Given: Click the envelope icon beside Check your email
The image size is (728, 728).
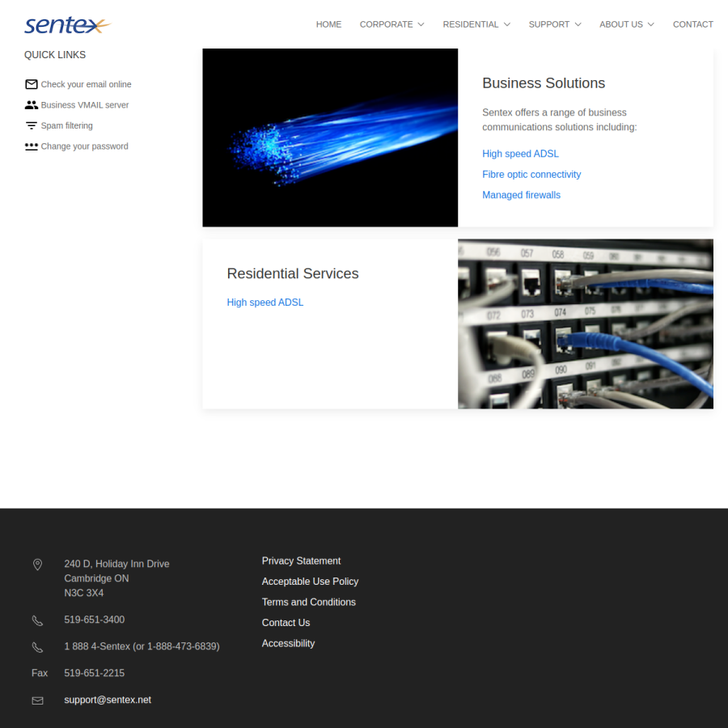Looking at the screenshot, I should pyautogui.click(x=31, y=84).
